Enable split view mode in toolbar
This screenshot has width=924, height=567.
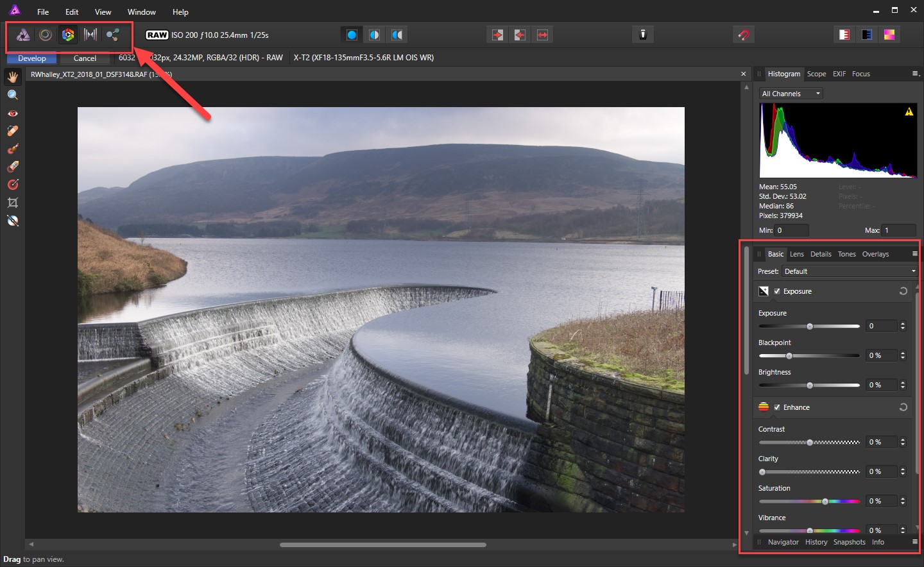coord(374,35)
